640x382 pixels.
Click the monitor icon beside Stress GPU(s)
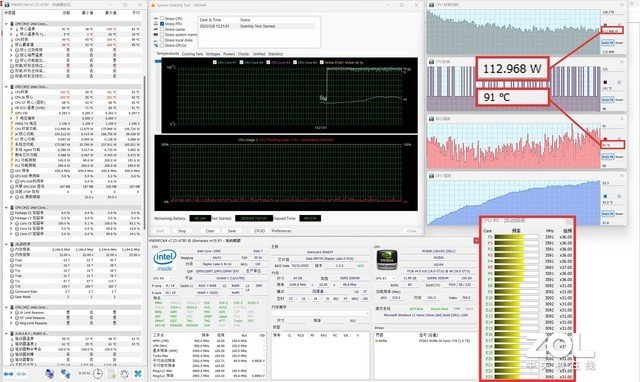(x=156, y=45)
